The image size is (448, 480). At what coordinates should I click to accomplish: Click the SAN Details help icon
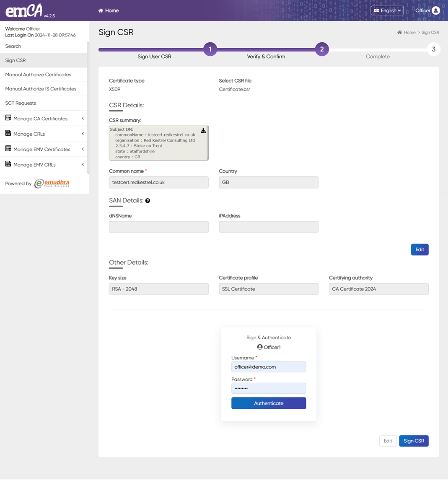(x=148, y=201)
